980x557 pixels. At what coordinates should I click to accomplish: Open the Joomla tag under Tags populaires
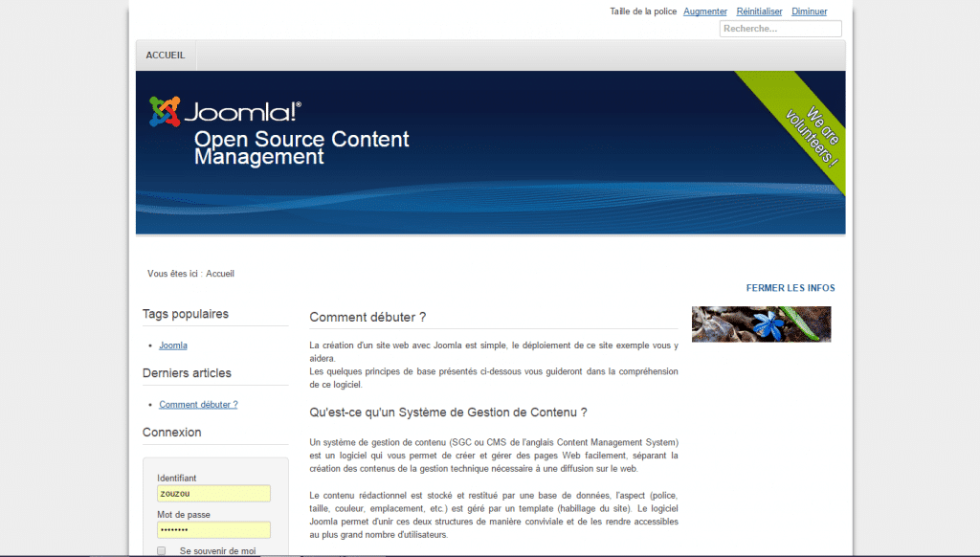coord(173,345)
